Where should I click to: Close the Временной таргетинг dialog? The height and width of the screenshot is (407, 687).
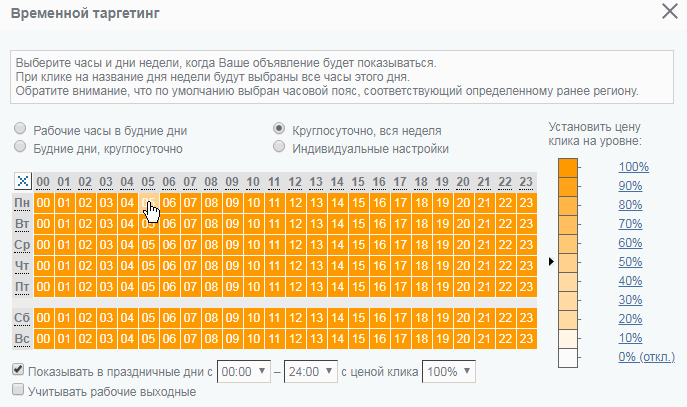point(670,11)
